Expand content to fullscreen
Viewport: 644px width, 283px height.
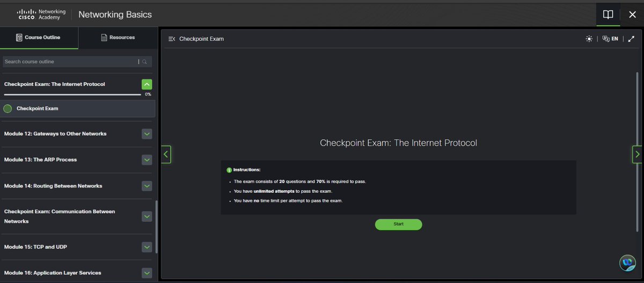[631, 39]
